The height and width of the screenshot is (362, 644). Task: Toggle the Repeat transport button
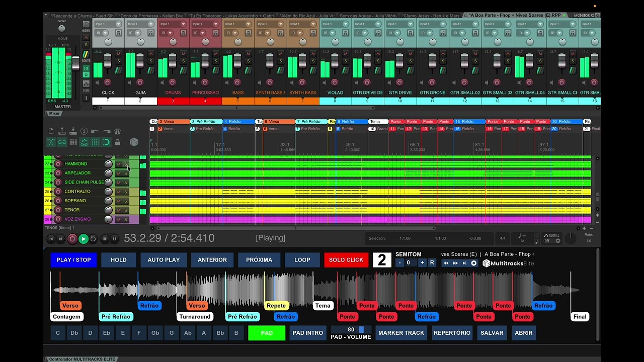(x=93, y=239)
